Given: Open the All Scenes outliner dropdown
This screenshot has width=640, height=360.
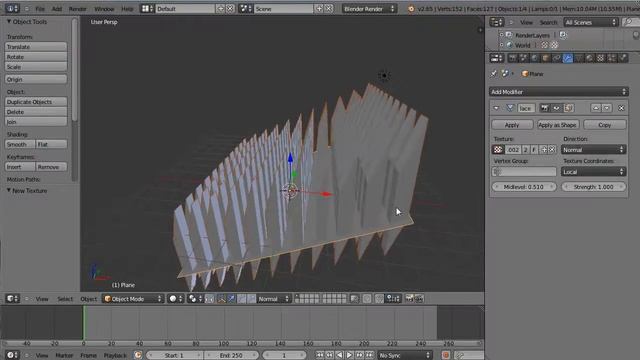Looking at the screenshot, I should (591, 22).
